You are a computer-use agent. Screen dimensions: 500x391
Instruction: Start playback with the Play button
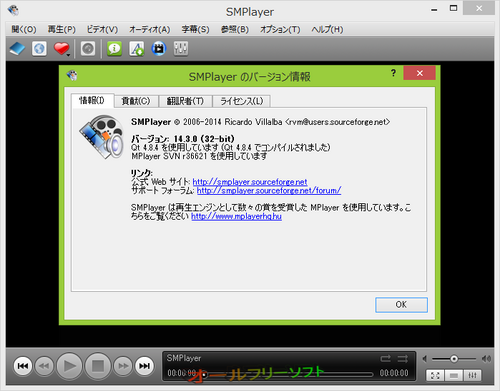pyautogui.click(x=69, y=366)
